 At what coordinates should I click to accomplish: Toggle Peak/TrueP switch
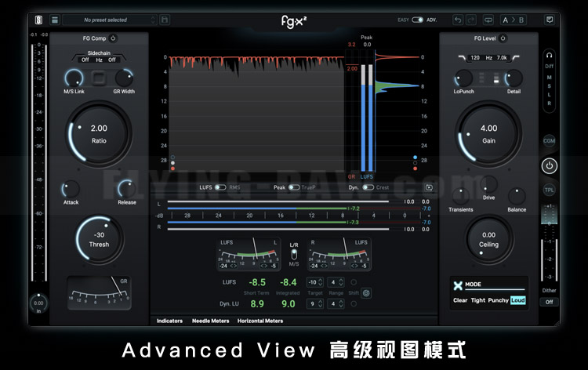click(294, 187)
